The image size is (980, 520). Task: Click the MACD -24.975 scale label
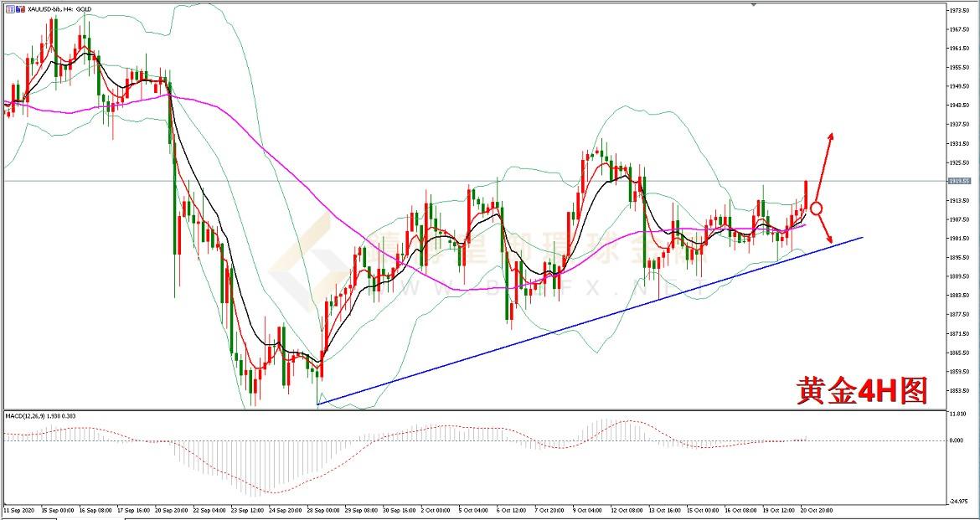959,501
